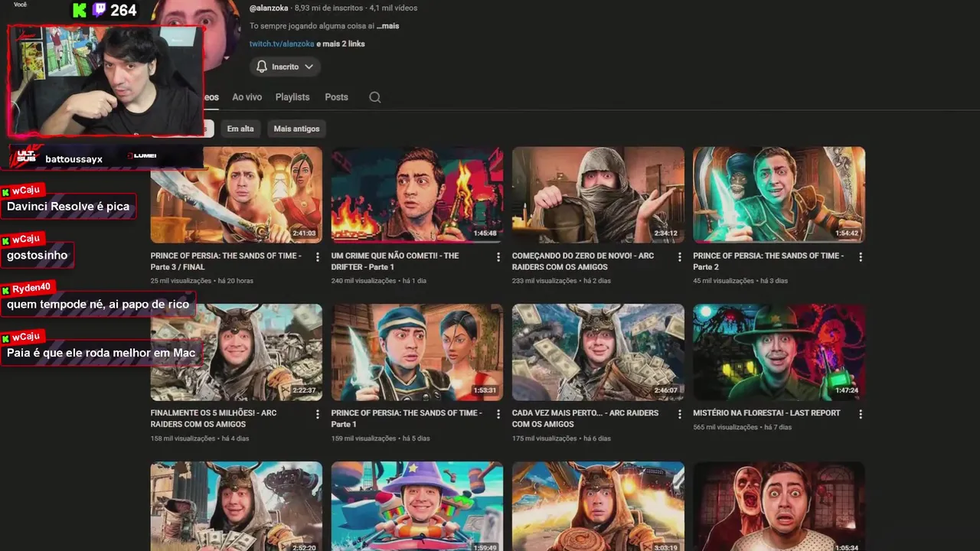This screenshot has width=980, height=551.
Task: Click the channel search magnifier icon
Action: [374, 97]
